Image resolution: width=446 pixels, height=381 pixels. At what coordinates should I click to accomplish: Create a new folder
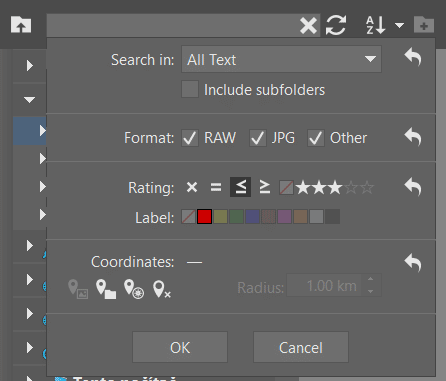pyautogui.click(x=424, y=25)
